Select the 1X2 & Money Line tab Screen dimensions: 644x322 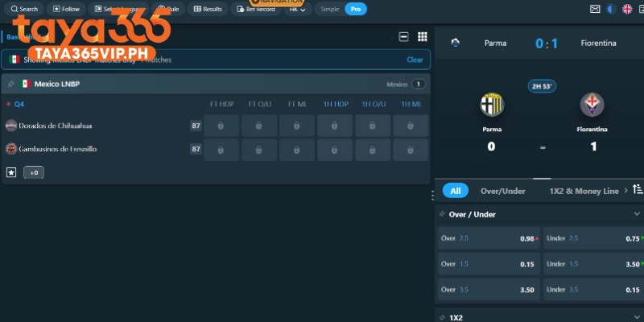[x=584, y=191]
